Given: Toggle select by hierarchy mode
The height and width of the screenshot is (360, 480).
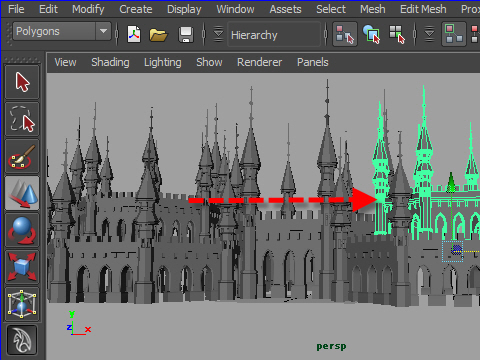Looking at the screenshot, I should (345, 34).
